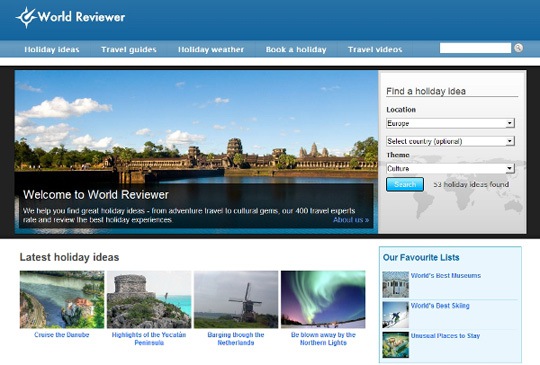Click the site search text field
The height and width of the screenshot is (365, 540).
pyautogui.click(x=475, y=48)
